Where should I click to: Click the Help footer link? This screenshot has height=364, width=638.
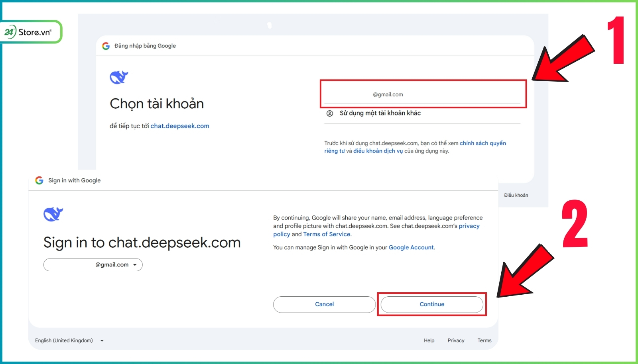pos(429,341)
